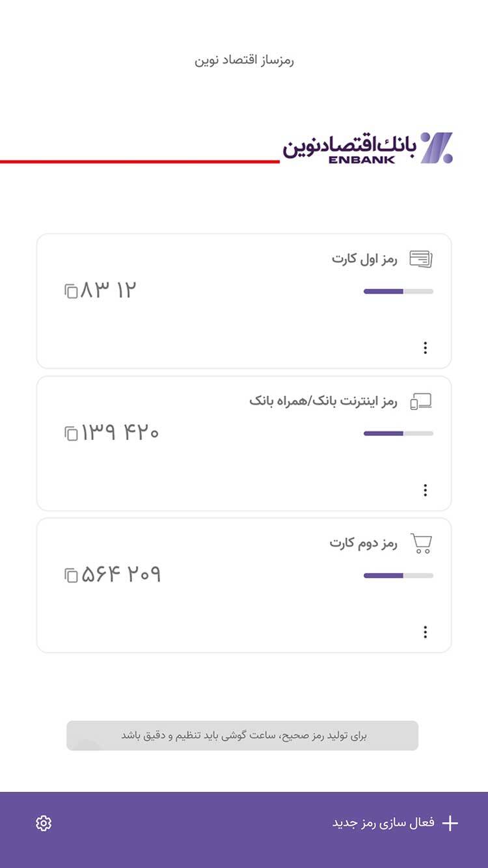
Task: Open three-dot menu for internet bank password
Action: pos(426,490)
